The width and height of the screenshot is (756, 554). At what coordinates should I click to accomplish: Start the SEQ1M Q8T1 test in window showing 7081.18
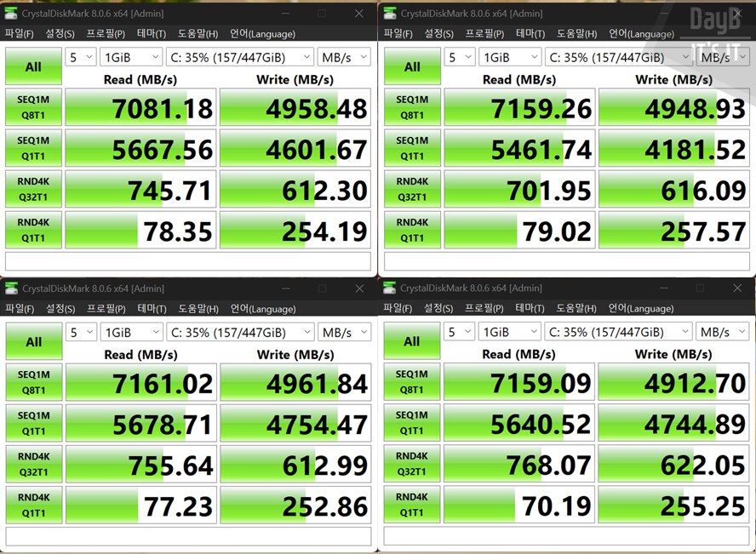tap(32, 106)
